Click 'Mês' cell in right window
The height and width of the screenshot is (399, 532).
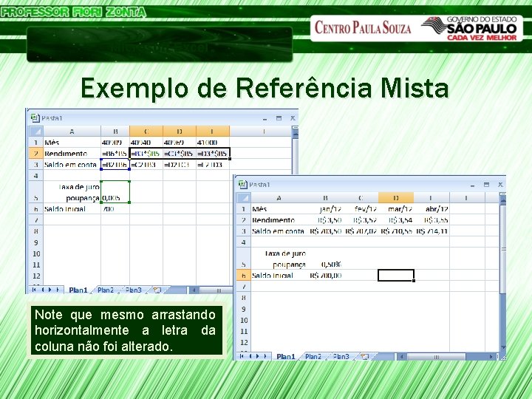279,208
